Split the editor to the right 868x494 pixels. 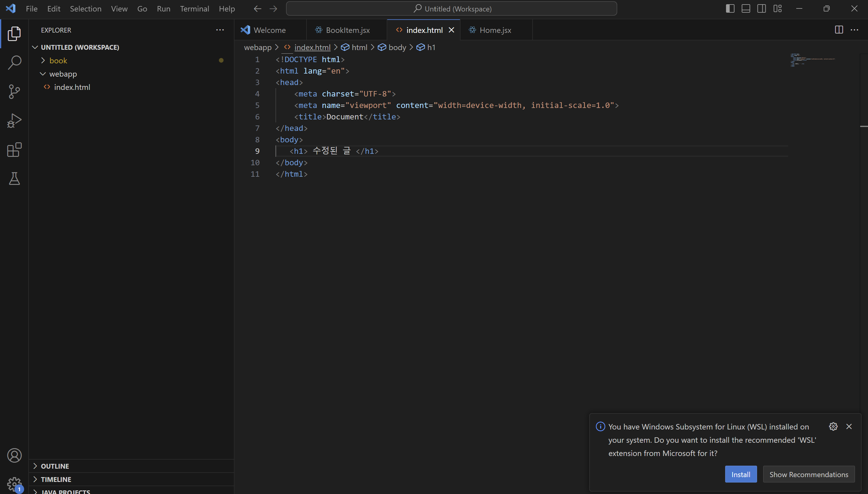click(838, 30)
